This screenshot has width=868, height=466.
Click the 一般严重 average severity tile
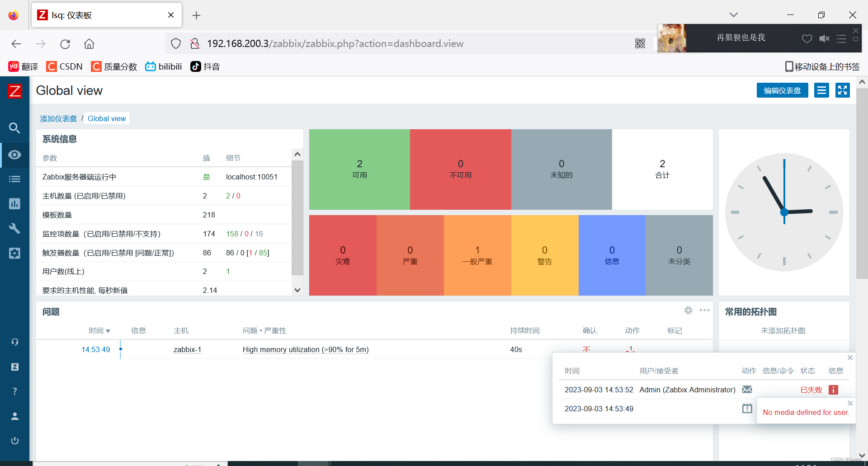pos(477,255)
